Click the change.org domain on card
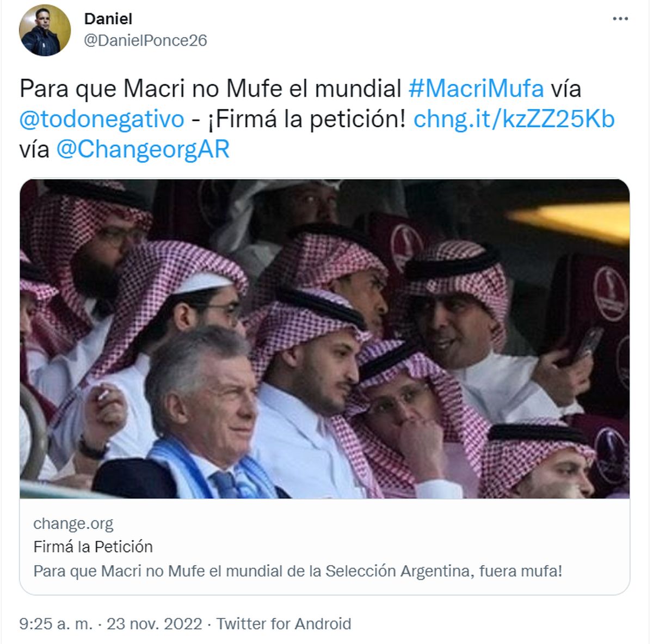Image resolution: width=653 pixels, height=644 pixels. point(73,524)
